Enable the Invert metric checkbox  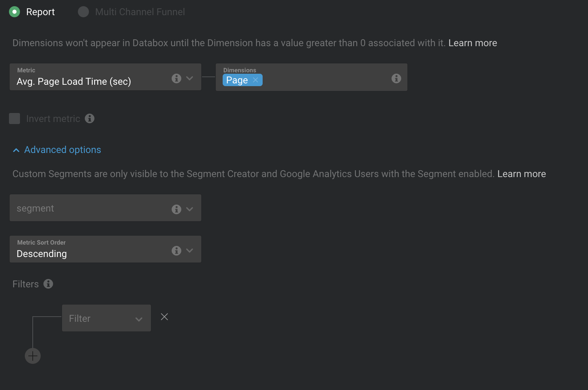point(14,119)
